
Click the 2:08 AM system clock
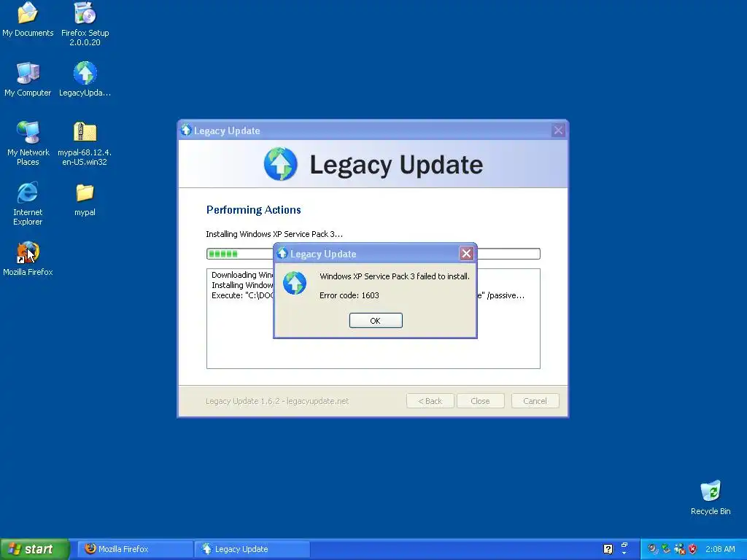720,549
